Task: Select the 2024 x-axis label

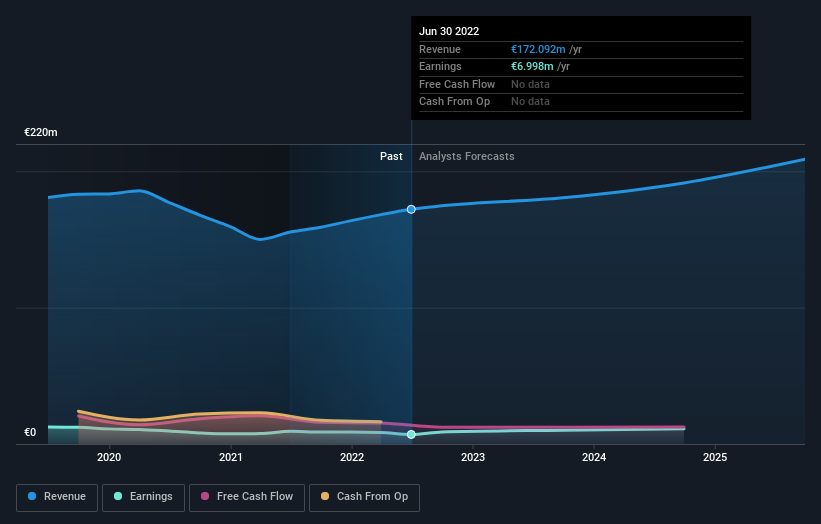Action: click(594, 458)
